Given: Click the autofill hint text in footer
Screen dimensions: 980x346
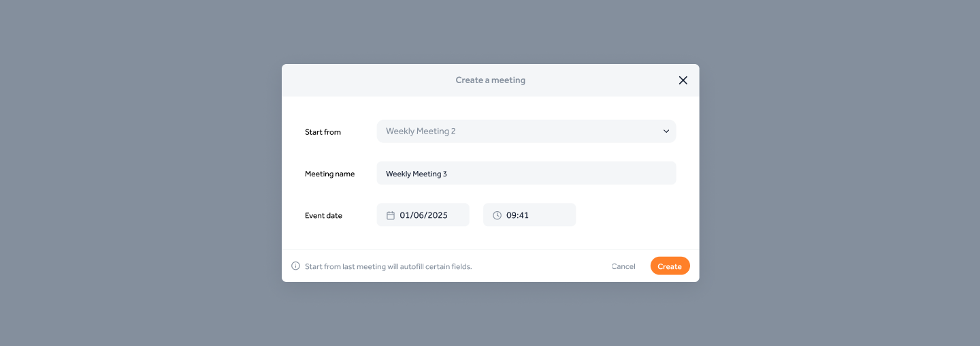Looking at the screenshot, I should [x=388, y=267].
